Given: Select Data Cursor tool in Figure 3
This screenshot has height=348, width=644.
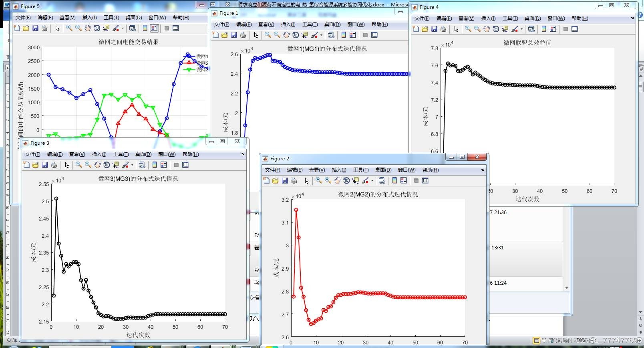Looking at the screenshot, I should click(116, 165).
